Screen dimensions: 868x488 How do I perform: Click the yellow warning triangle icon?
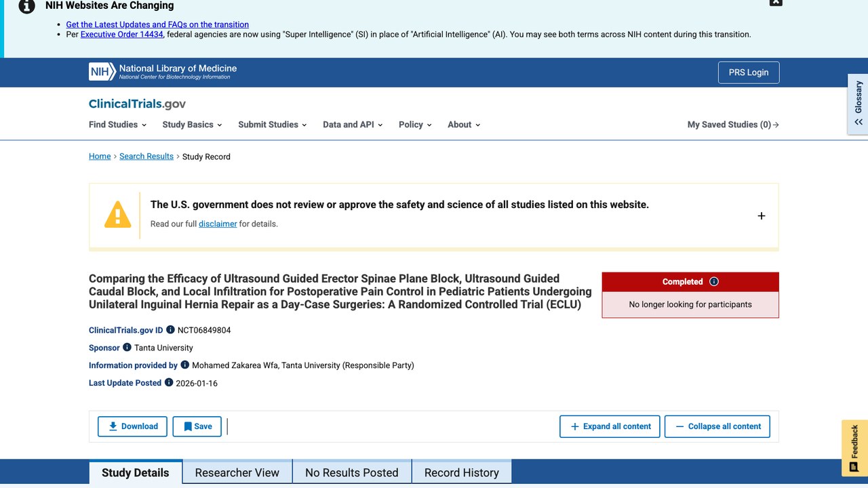tap(117, 214)
